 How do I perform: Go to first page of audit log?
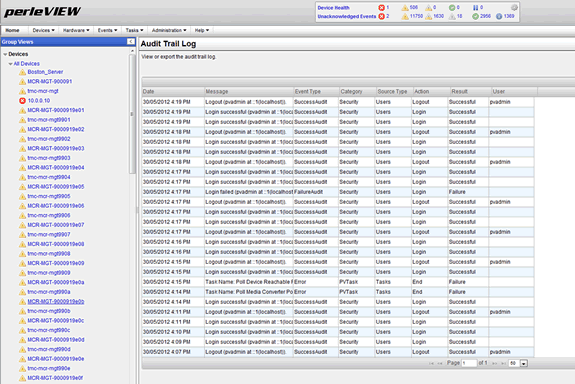coord(431,363)
